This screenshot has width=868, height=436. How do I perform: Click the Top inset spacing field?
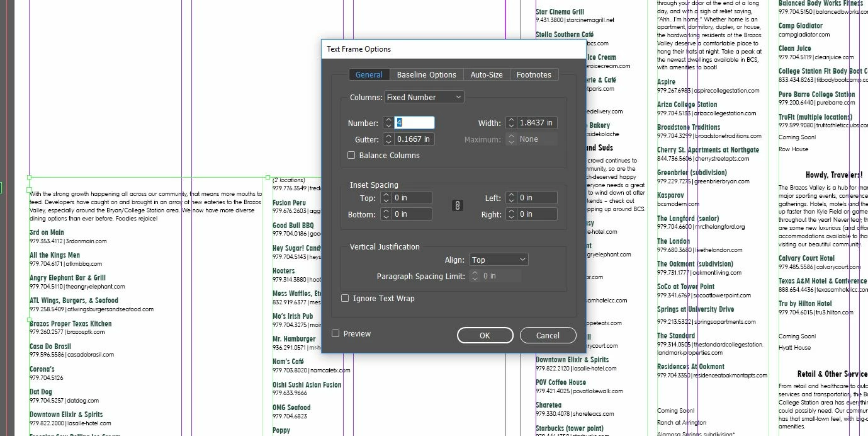click(412, 198)
